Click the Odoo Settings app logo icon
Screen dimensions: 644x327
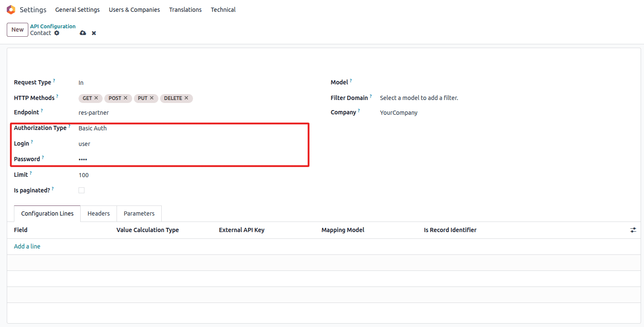click(11, 9)
